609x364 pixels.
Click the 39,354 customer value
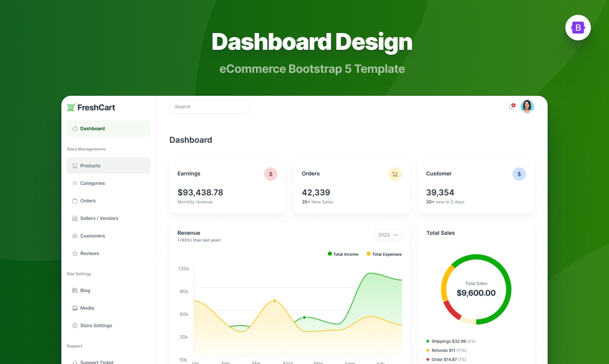[440, 193]
